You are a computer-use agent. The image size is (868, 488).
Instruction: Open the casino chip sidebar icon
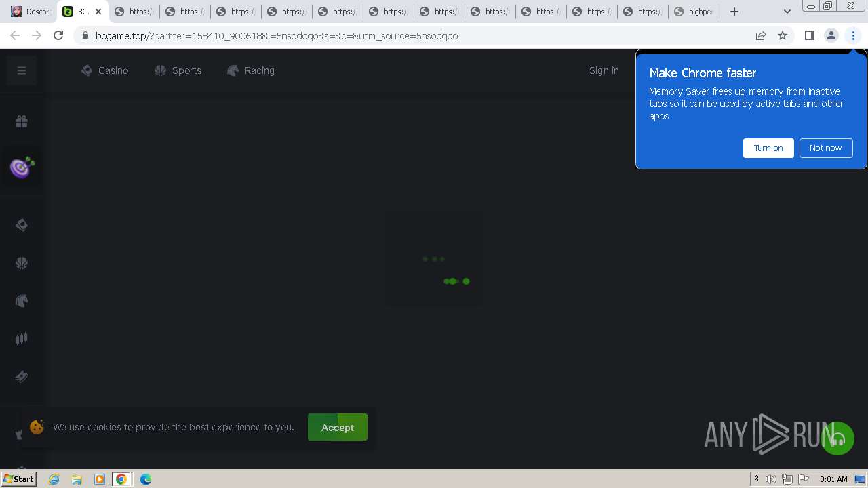[22, 225]
